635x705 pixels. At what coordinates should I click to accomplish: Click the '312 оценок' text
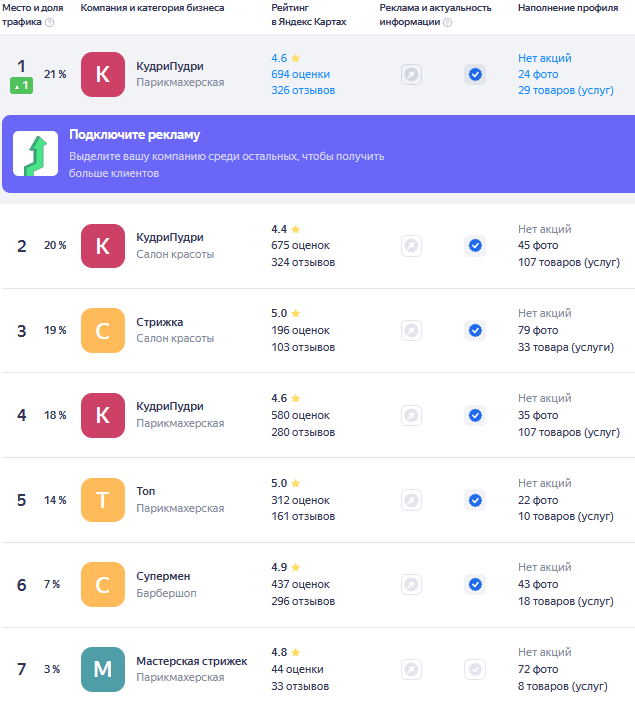tap(300, 500)
